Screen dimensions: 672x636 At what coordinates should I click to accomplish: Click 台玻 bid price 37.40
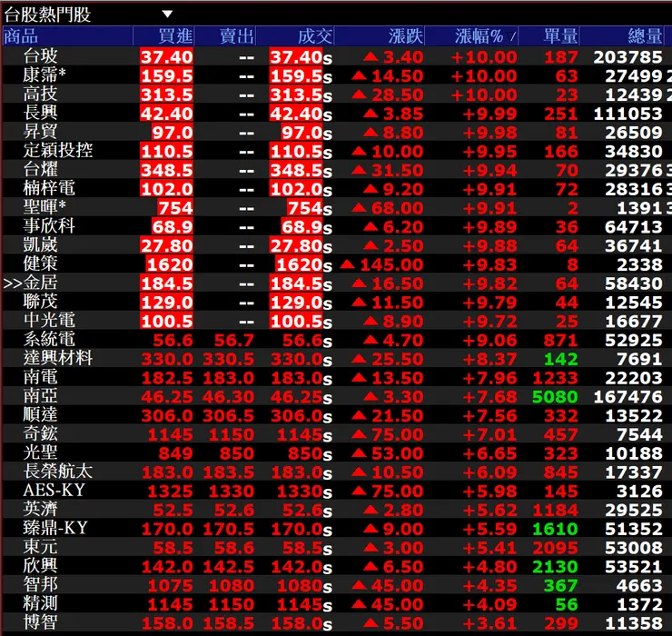point(167,57)
